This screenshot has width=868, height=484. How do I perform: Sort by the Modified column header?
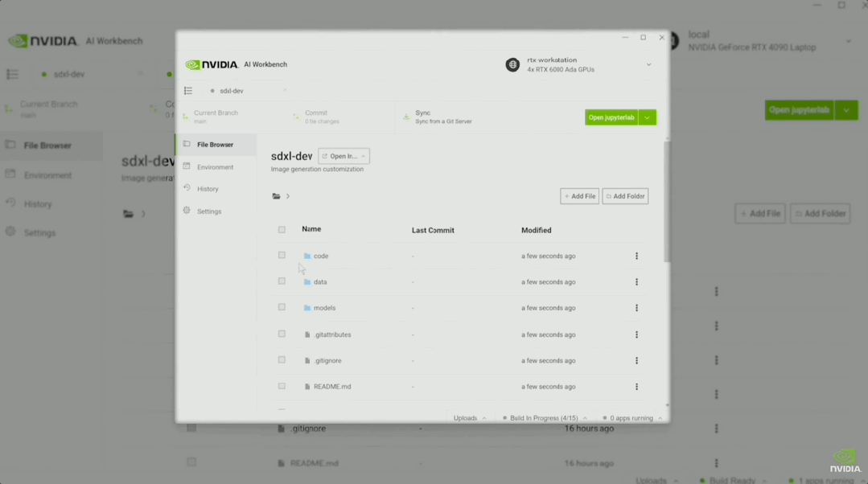click(536, 230)
